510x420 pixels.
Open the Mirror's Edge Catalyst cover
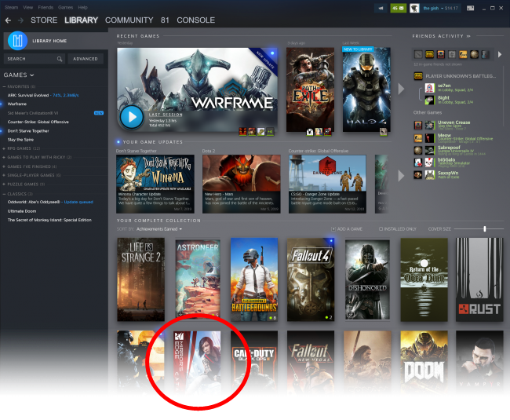[x=197, y=362]
